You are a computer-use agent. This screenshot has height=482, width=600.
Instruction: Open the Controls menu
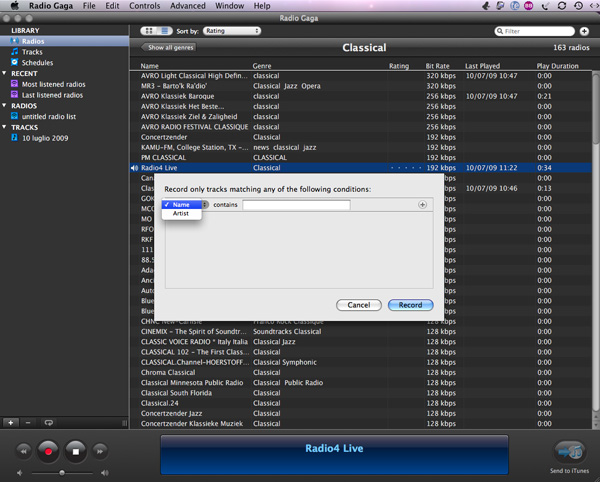coord(145,6)
